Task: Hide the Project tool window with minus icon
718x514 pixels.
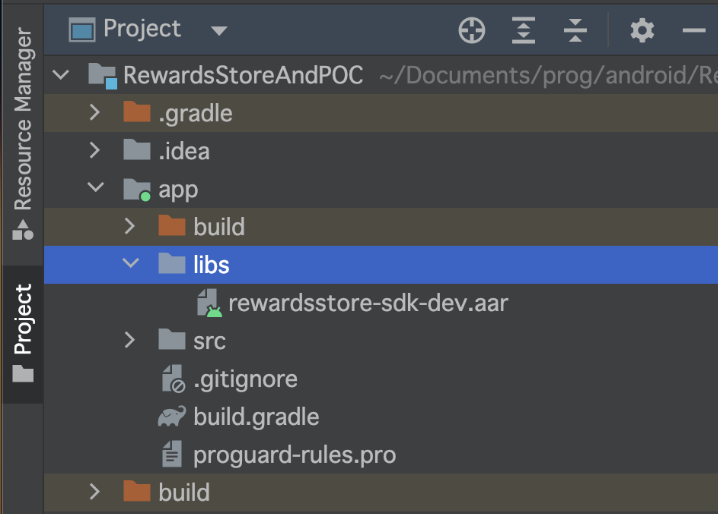Action: tap(694, 30)
